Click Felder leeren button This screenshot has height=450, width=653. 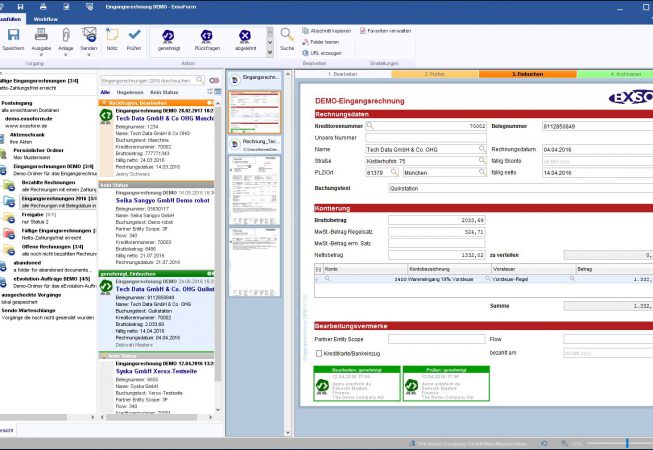[321, 42]
